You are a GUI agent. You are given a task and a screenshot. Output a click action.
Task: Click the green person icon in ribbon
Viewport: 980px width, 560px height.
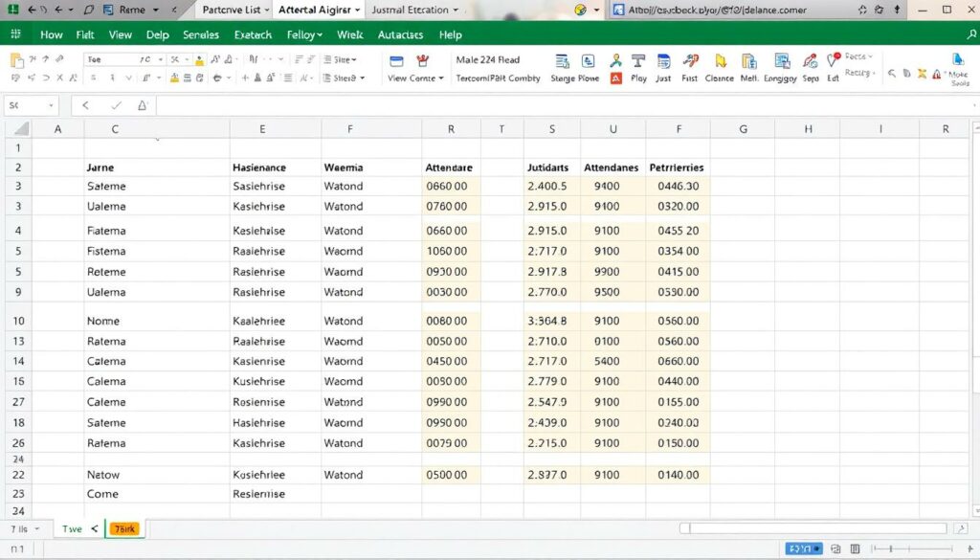(615, 60)
